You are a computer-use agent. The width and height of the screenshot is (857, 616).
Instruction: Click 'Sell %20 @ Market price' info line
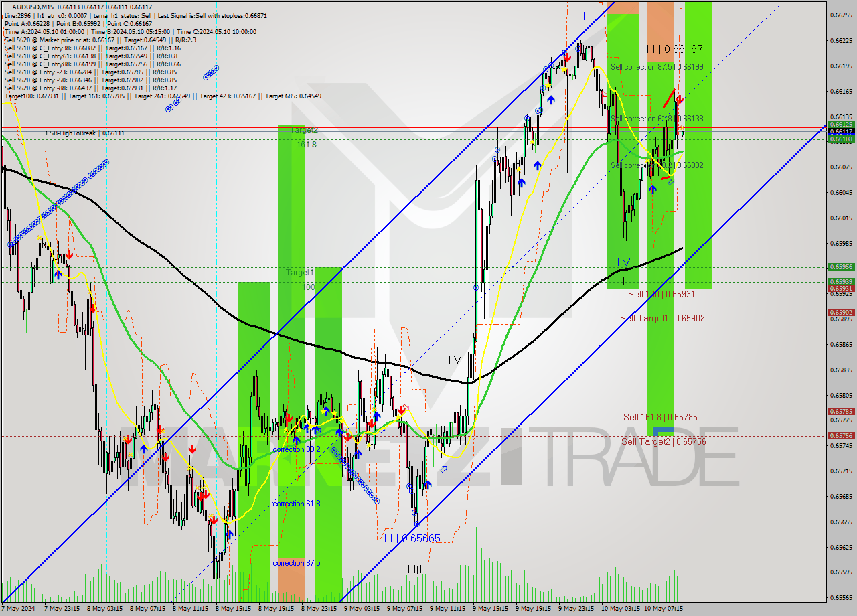point(99,40)
